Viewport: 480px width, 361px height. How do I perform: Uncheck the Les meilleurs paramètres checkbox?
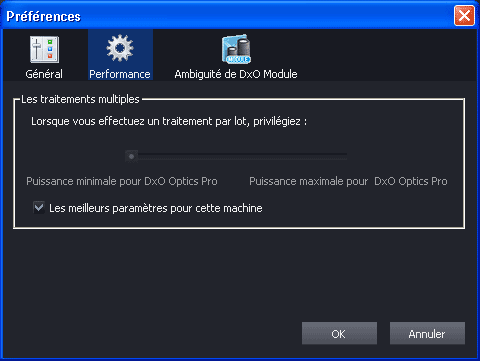tap(39, 207)
